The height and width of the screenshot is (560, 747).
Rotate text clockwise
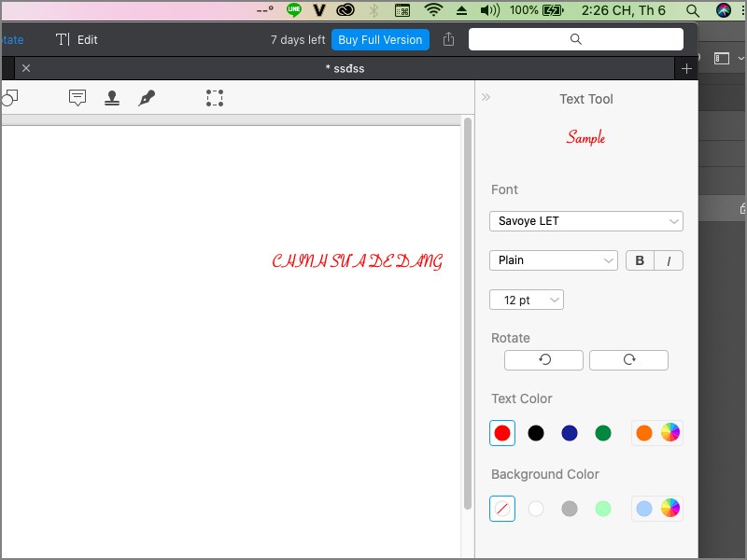pyautogui.click(x=628, y=360)
